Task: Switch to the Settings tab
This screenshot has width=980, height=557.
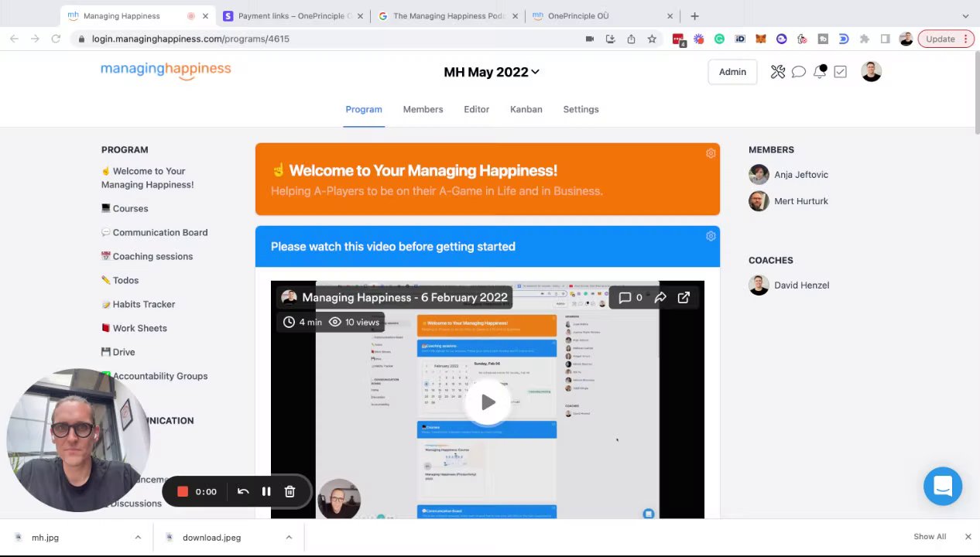Action: click(581, 109)
